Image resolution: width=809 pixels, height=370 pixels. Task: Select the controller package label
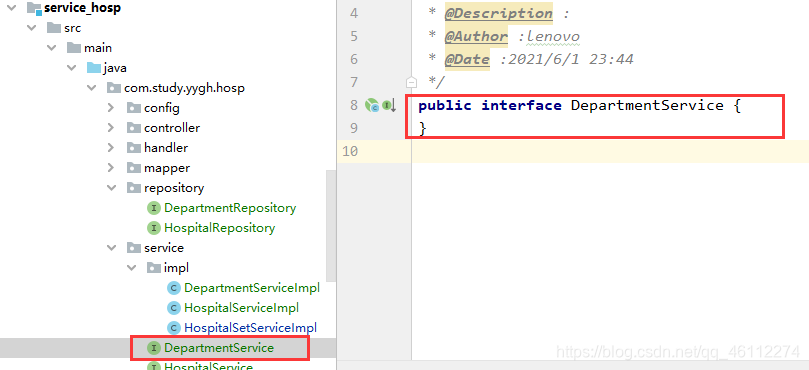172,127
